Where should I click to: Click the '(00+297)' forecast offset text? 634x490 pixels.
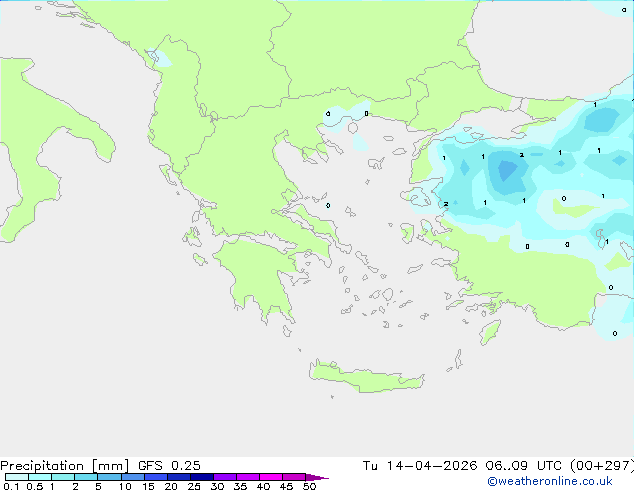[602, 466]
